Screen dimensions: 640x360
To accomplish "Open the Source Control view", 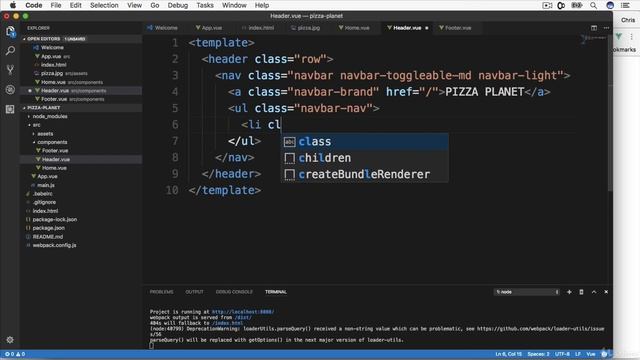I will click(10, 70).
